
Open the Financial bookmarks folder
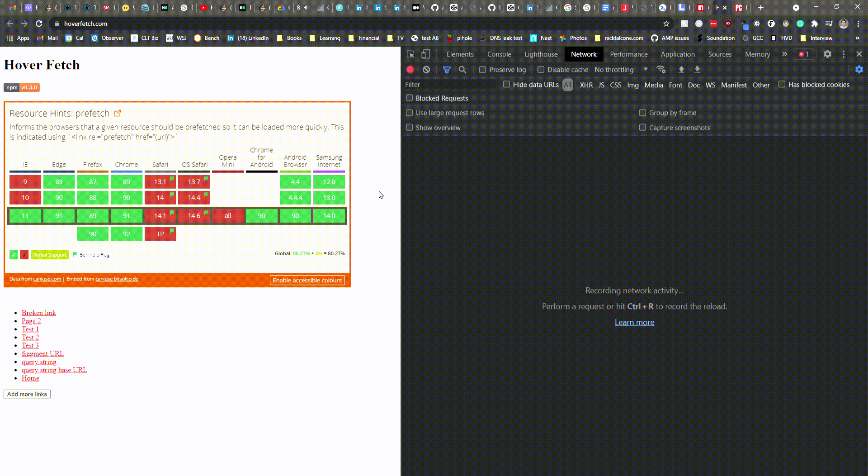point(364,38)
